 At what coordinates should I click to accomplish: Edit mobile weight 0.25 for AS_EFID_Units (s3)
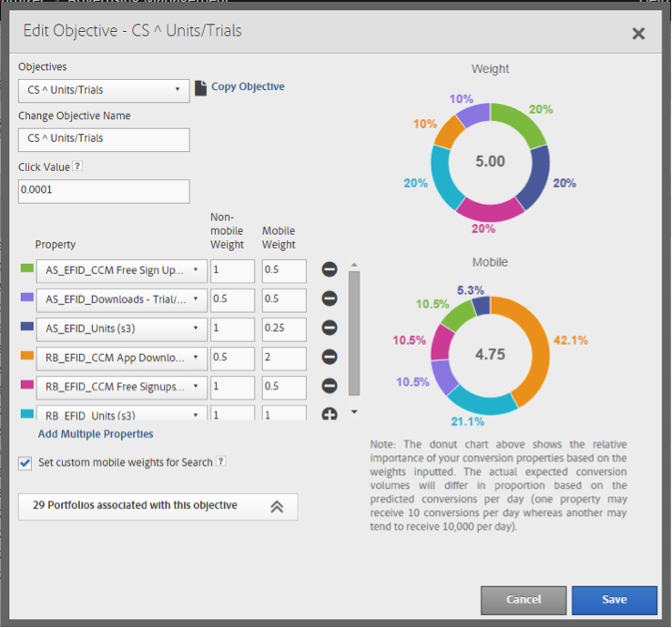pyautogui.click(x=284, y=329)
